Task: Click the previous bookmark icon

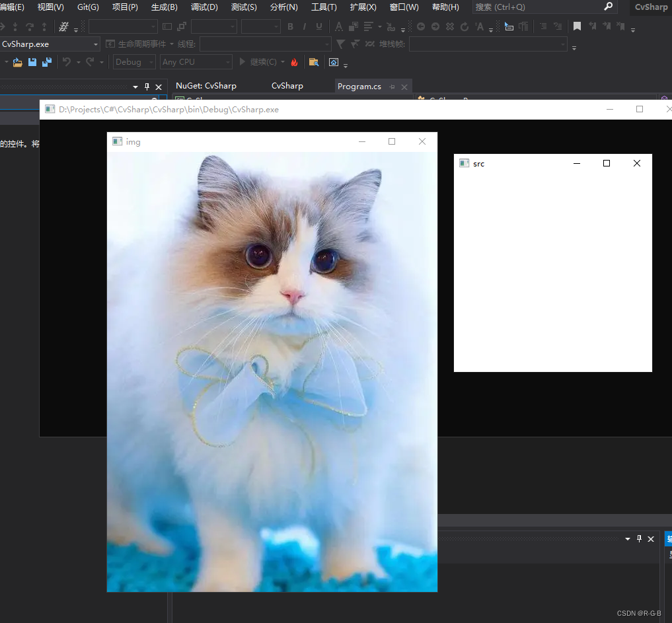Action: click(x=592, y=26)
